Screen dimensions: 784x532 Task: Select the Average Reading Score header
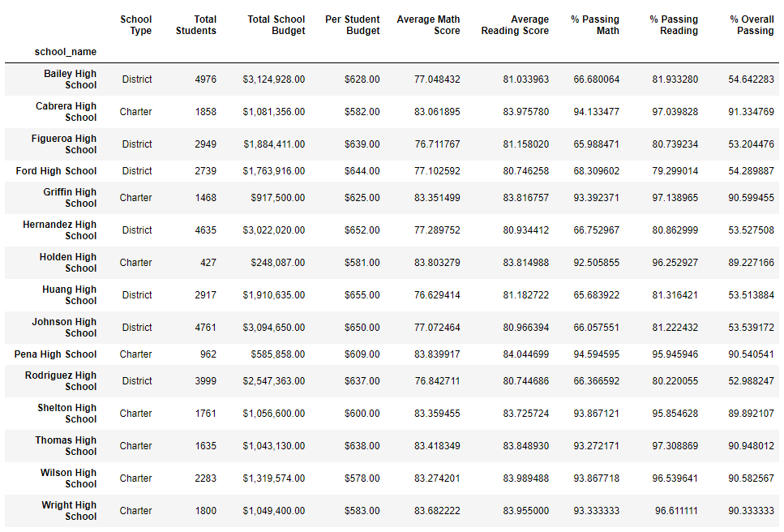pos(515,25)
